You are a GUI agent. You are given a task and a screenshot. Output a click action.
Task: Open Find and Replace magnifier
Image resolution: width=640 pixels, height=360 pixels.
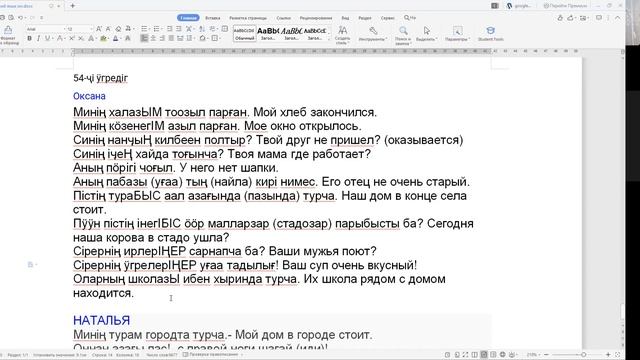403,35
